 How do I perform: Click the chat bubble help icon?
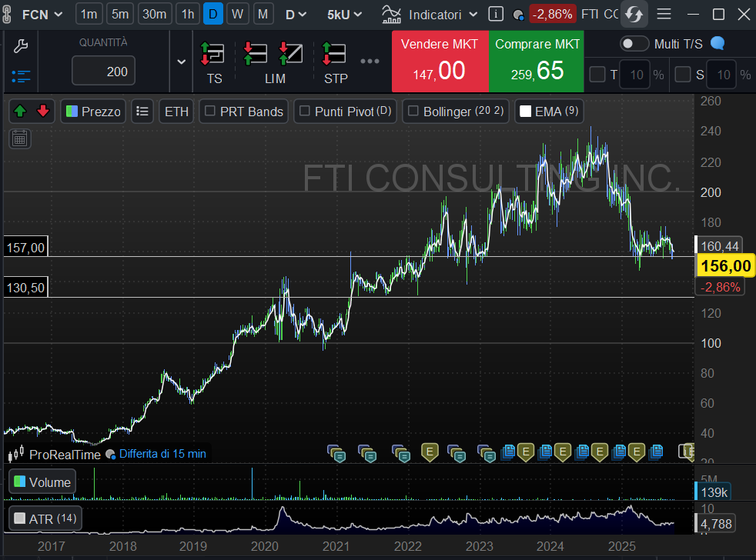click(718, 44)
